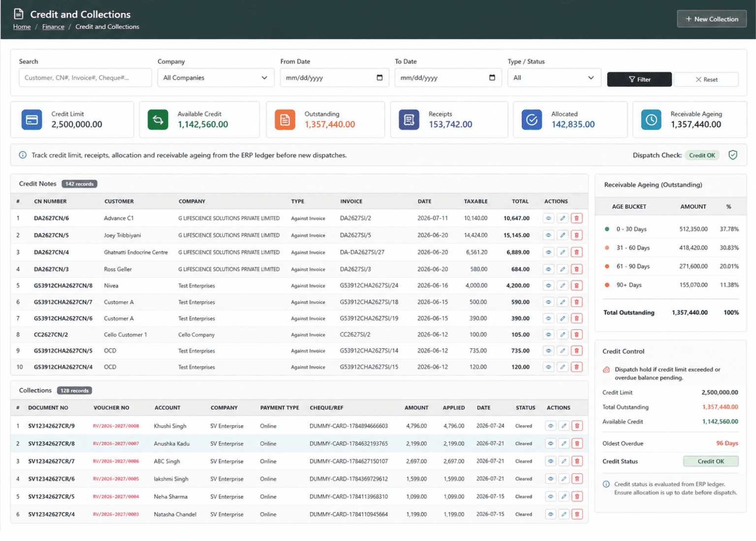
Task: Click the 142 records badge
Action: [x=79, y=184]
